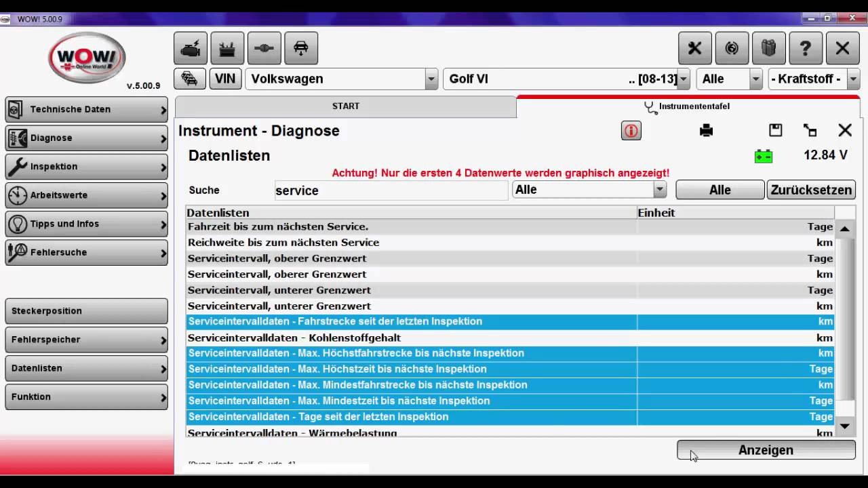Screen dimensions: 868x488
Task: Print the diagnosis with printer icon
Action: pos(707,130)
